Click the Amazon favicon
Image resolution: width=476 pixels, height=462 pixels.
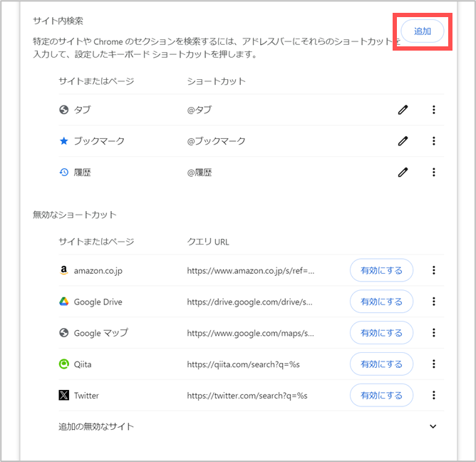[63, 270]
